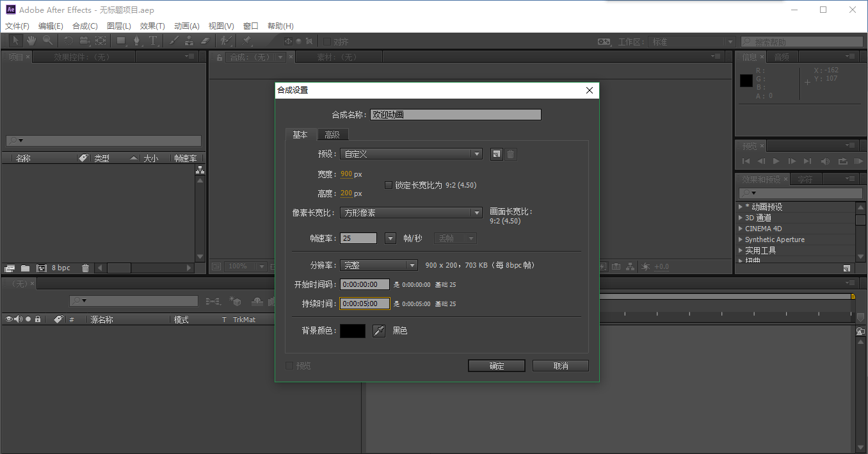Select the Roto Brush tool
The width and height of the screenshot is (868, 454).
[225, 40]
